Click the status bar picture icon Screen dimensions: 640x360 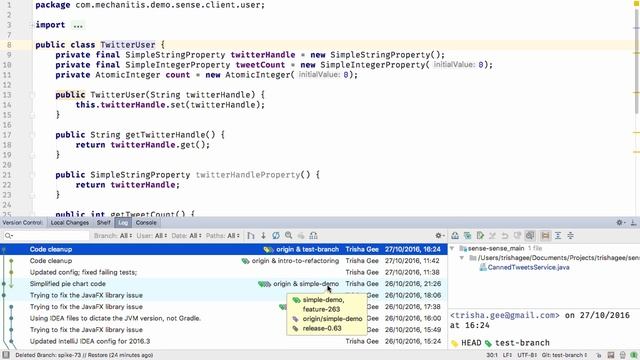611,355
